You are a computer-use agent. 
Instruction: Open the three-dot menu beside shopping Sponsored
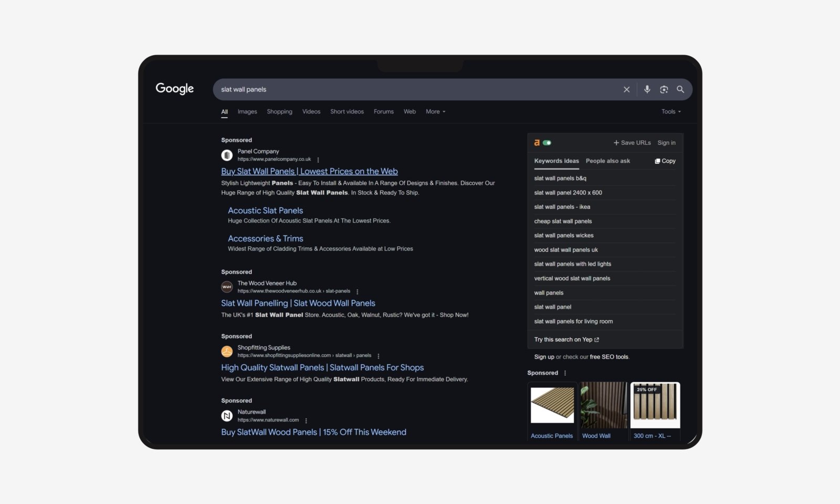click(565, 373)
